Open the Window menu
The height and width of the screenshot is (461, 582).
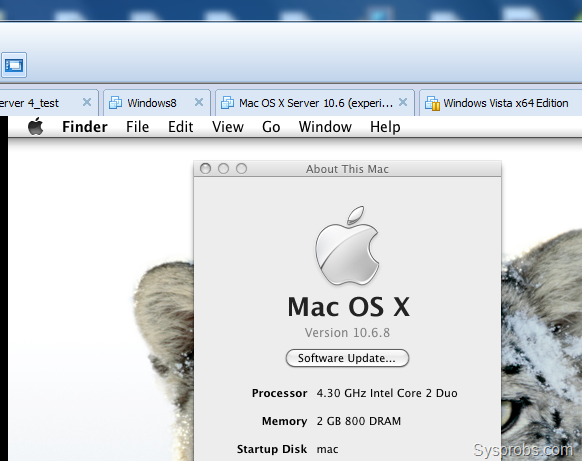(x=325, y=127)
